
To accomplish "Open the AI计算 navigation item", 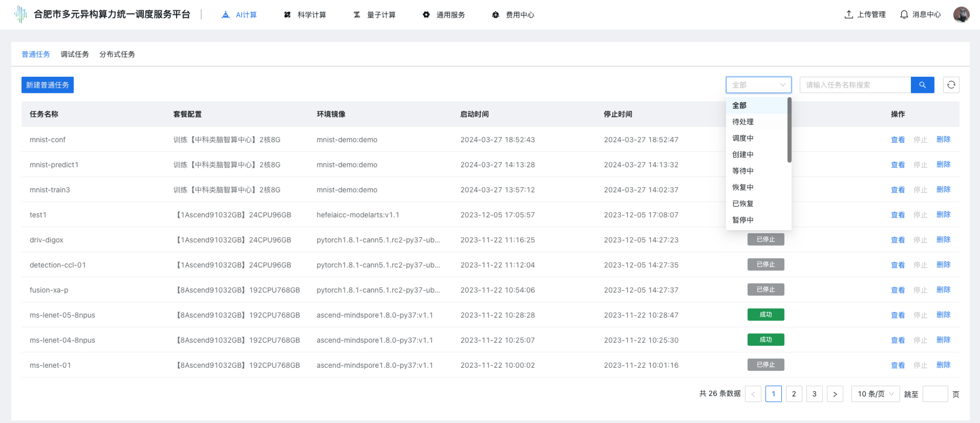I will (x=240, y=15).
